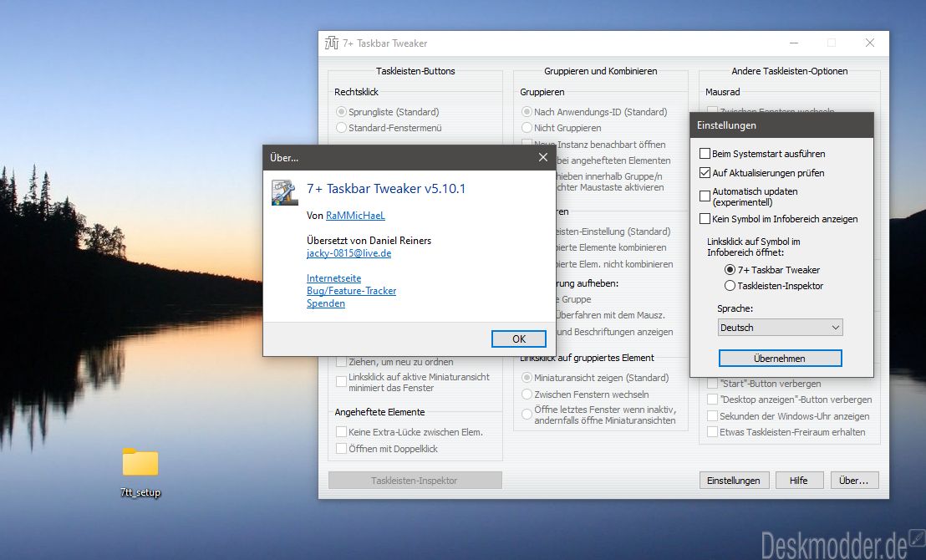Minimize the 7+ Taskbar Tweaker window
Viewport: 926px width, 560px height.
coord(794,43)
